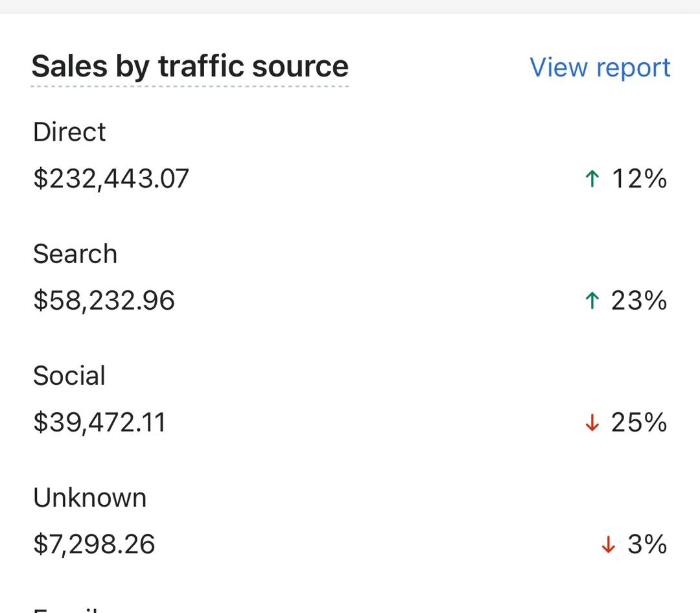This screenshot has height=613, width=700.
Task: Open the View report link
Action: click(600, 68)
